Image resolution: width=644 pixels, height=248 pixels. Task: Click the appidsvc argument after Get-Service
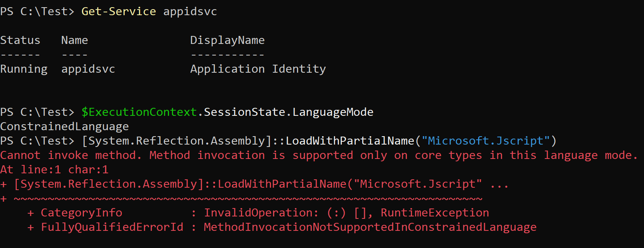point(190,12)
